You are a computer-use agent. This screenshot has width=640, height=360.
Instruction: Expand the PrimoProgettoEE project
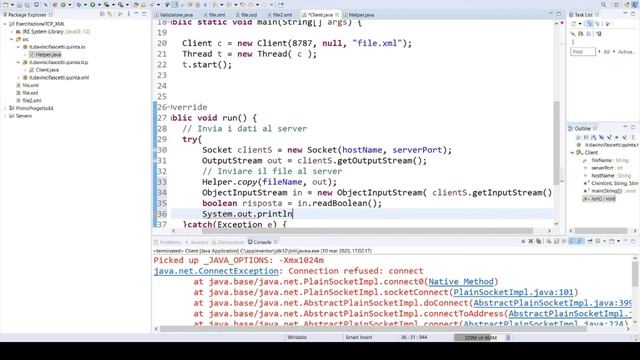(x=5, y=108)
